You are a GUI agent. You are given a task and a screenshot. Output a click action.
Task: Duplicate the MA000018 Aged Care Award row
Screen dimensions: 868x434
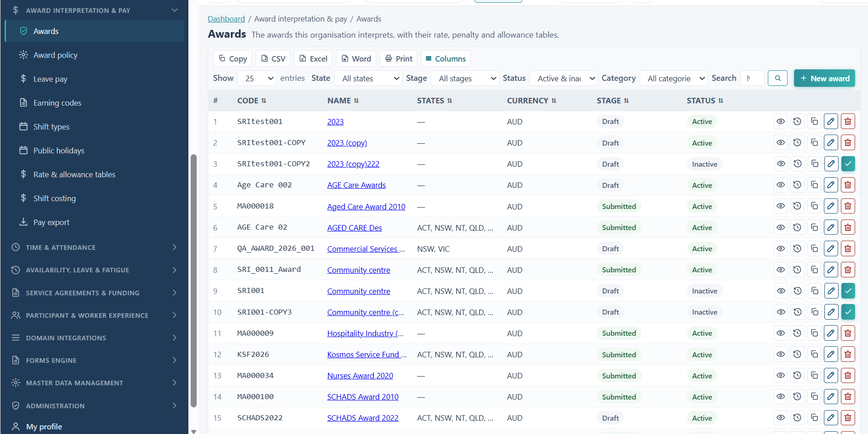(x=814, y=206)
